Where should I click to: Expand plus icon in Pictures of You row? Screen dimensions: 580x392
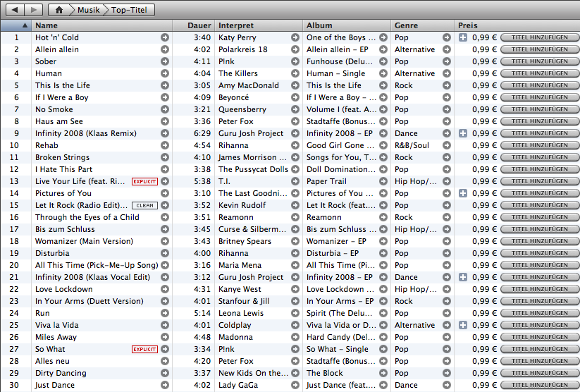click(463, 193)
